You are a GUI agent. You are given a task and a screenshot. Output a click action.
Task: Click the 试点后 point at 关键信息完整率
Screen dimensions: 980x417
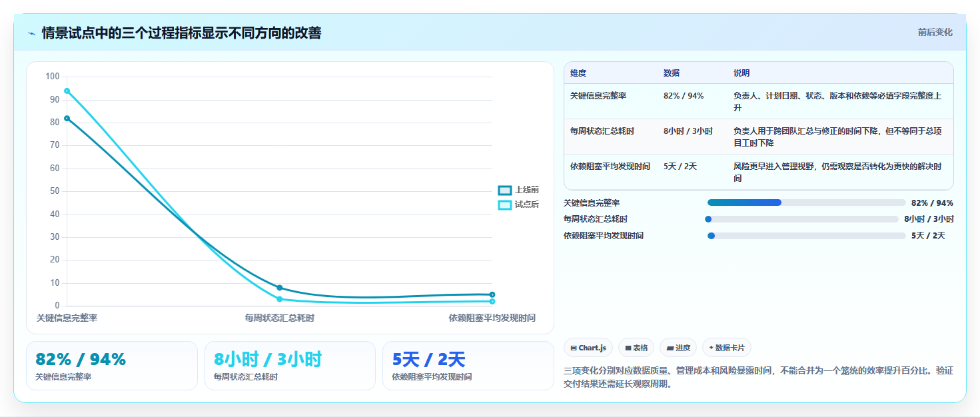click(x=67, y=91)
